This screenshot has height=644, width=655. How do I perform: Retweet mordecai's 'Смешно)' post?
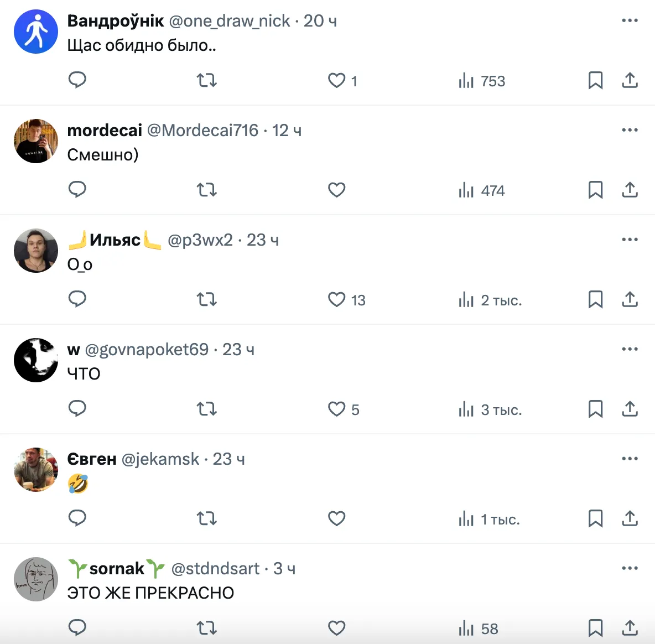[207, 190]
